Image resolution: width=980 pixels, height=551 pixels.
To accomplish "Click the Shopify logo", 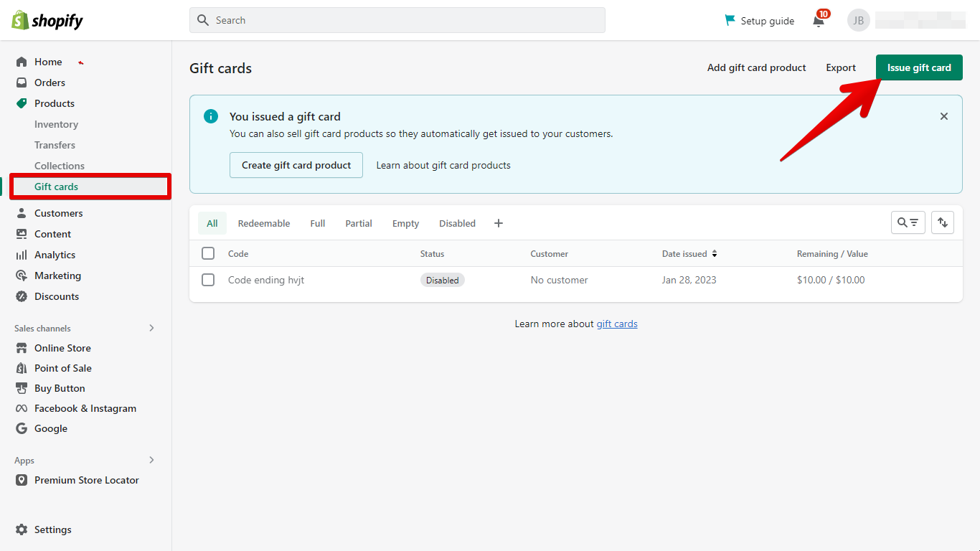I will (47, 21).
